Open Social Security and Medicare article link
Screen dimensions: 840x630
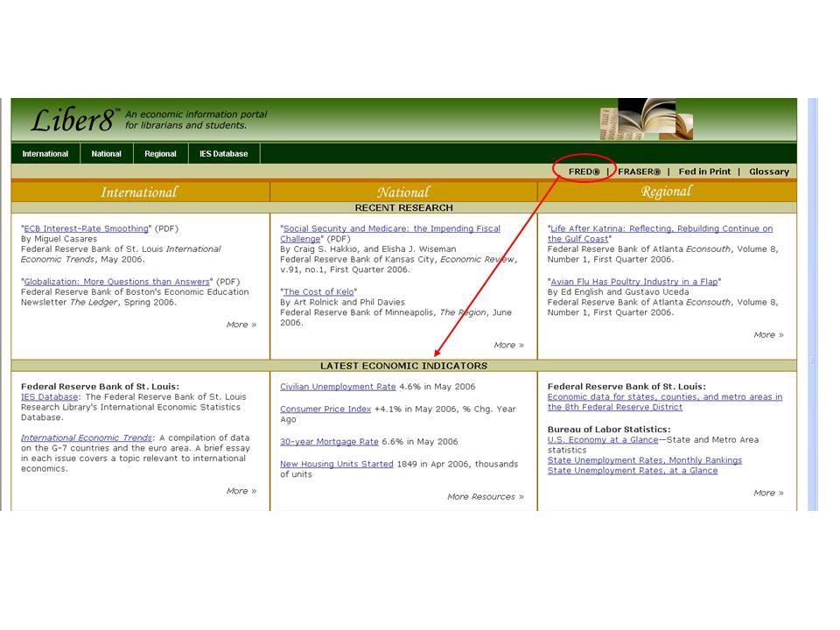[390, 234]
